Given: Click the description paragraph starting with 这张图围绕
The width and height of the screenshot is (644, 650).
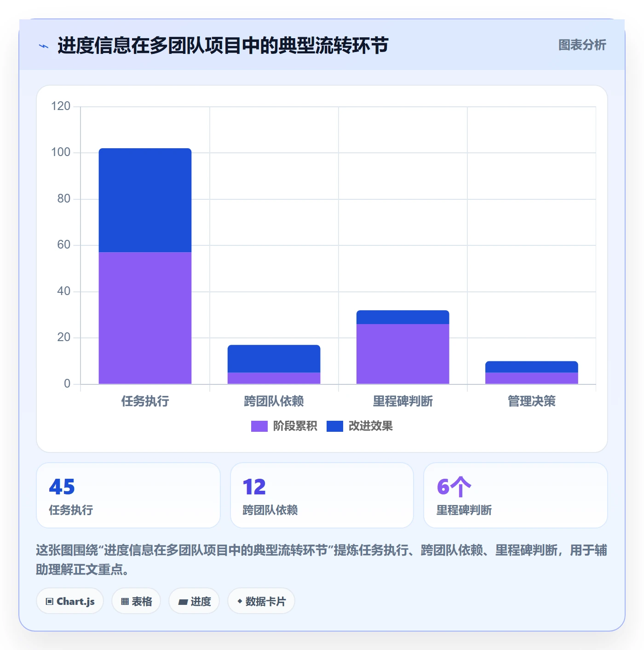Looking at the screenshot, I should click(322, 560).
